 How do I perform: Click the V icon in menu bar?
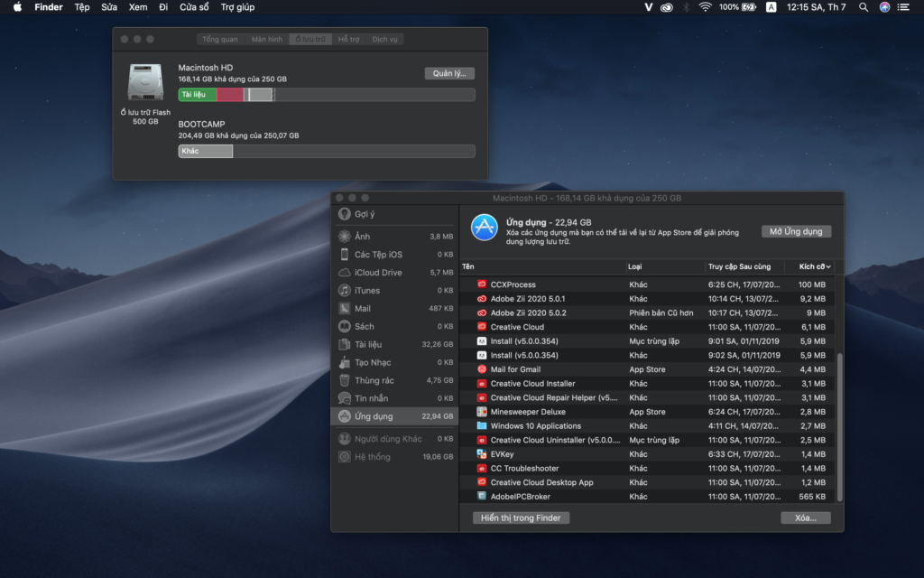coord(648,7)
